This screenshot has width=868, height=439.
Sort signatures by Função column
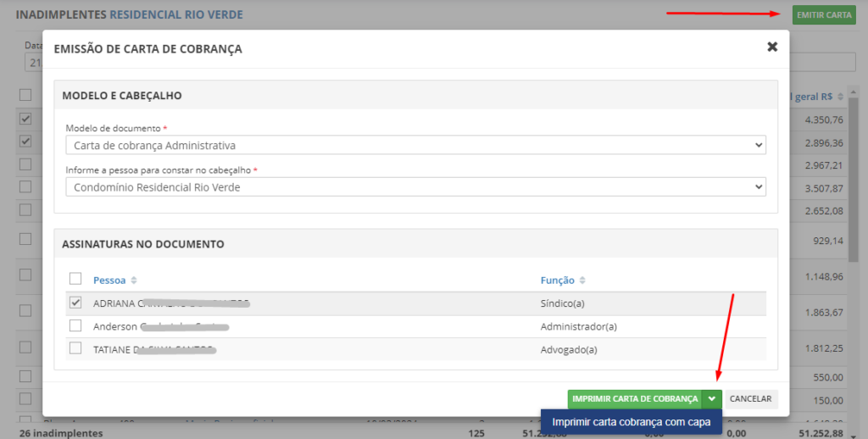[x=558, y=281]
